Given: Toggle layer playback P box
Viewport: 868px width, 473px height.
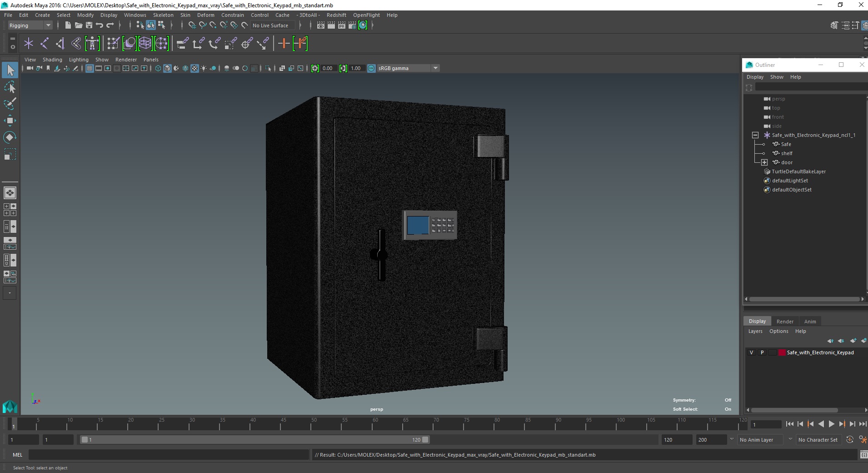Looking at the screenshot, I should (x=762, y=352).
